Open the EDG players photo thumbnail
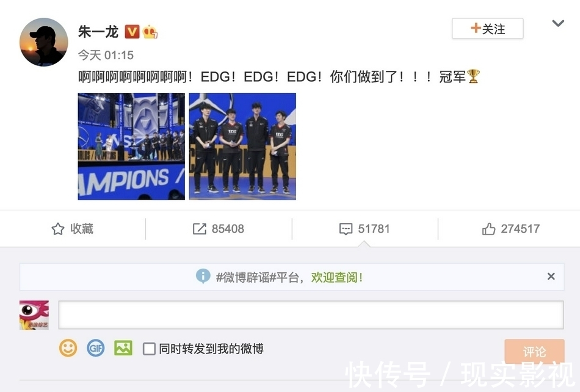This screenshot has height=392, width=580. click(242, 147)
